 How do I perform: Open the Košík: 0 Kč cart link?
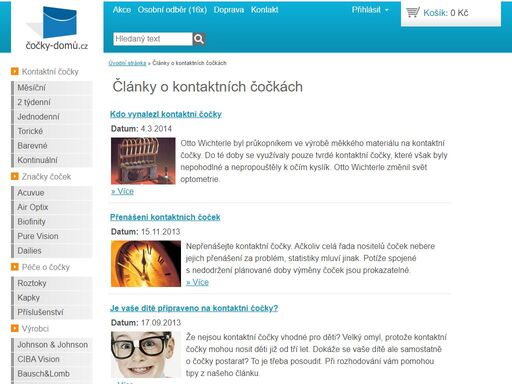tap(446, 13)
